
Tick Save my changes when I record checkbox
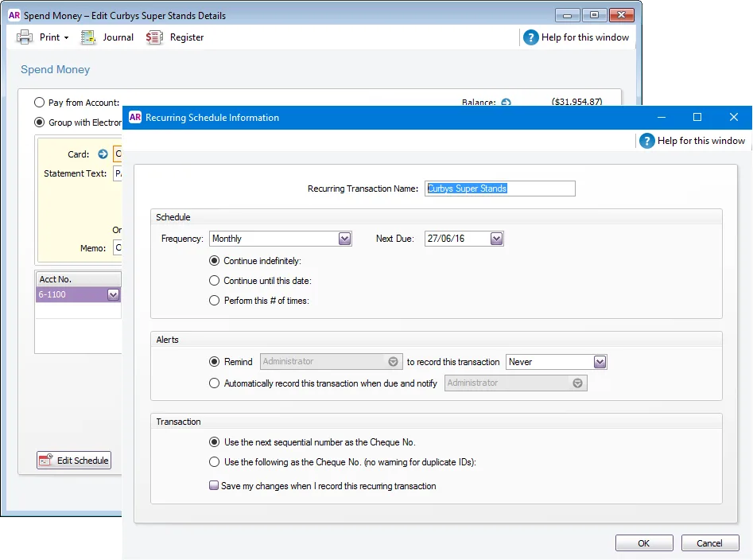pyautogui.click(x=214, y=485)
